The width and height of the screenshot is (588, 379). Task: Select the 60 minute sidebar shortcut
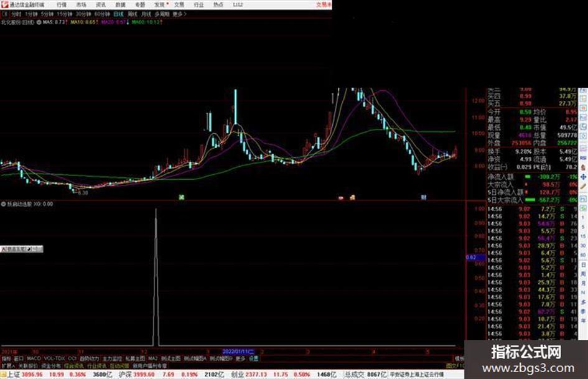[583, 255]
